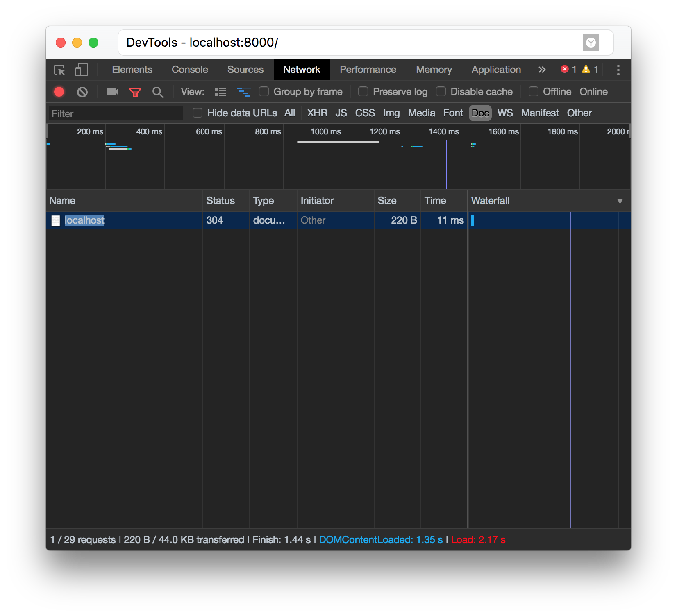Click the capture screenshots camera icon

tap(113, 92)
